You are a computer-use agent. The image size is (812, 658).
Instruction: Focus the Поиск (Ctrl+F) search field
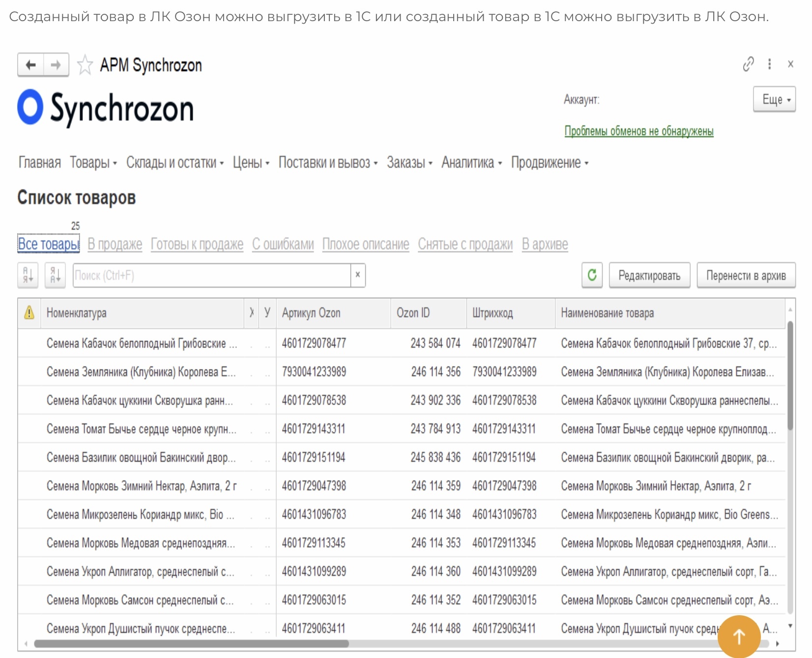[212, 275]
